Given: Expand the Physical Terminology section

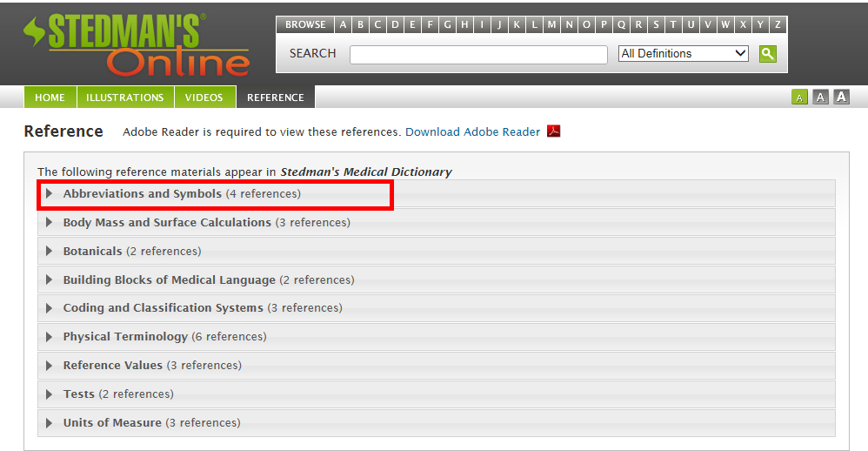Looking at the screenshot, I should tap(437, 337).
